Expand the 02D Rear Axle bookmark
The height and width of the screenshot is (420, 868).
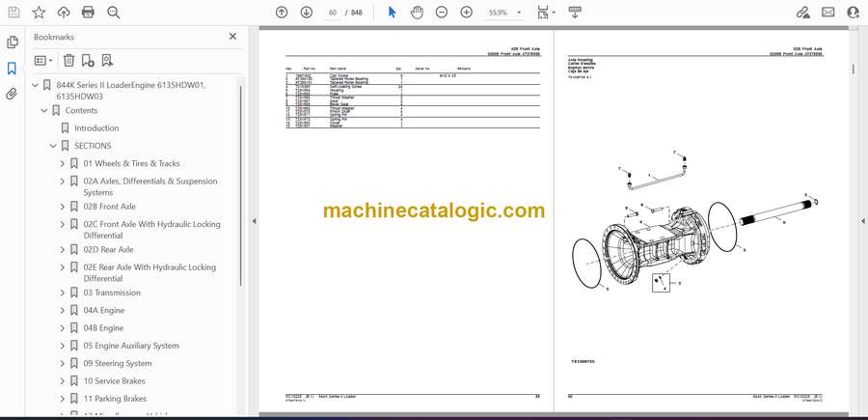(x=62, y=250)
